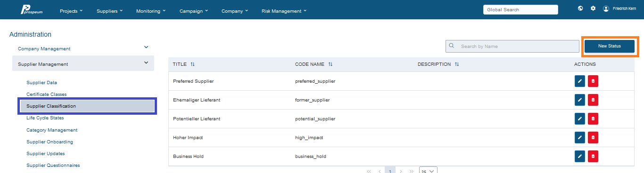
Task: Click the Search by Name field
Action: point(512,46)
